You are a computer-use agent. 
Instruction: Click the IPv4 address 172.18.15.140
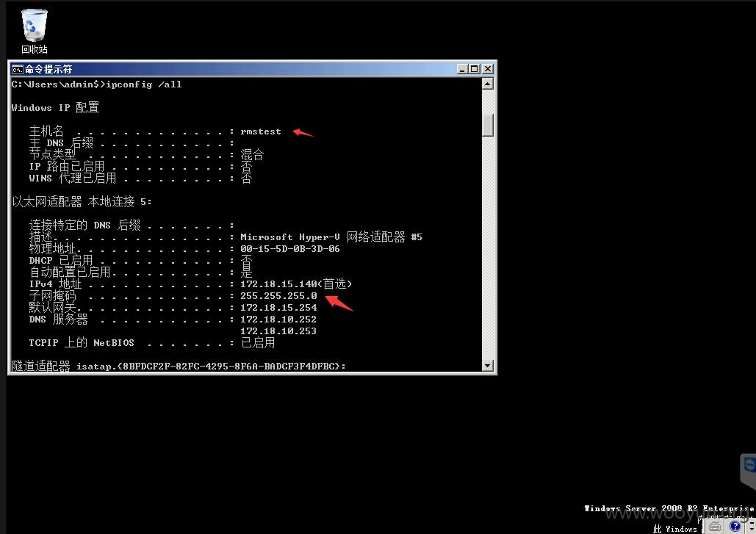278,284
